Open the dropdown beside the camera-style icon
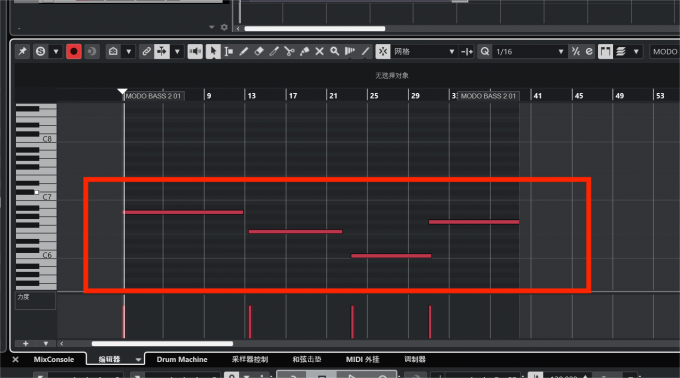 pos(129,52)
